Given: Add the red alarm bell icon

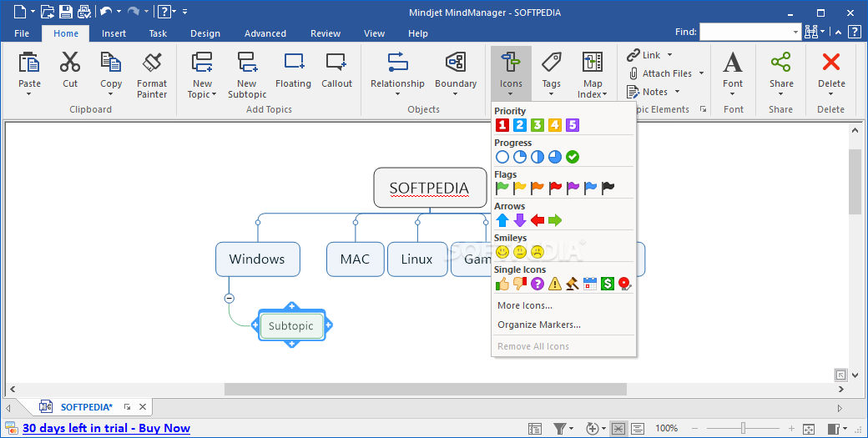Looking at the screenshot, I should [625, 284].
